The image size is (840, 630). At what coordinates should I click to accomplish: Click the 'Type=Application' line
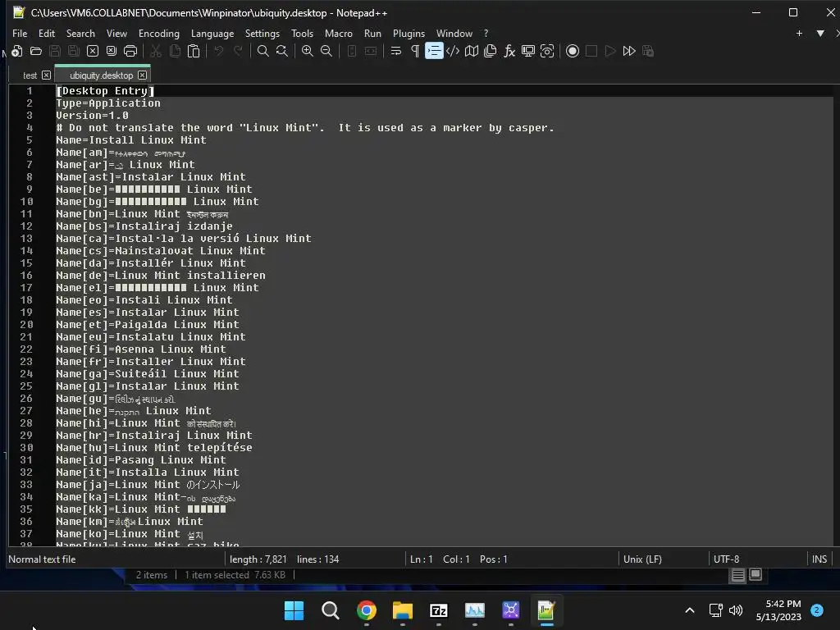pos(108,103)
